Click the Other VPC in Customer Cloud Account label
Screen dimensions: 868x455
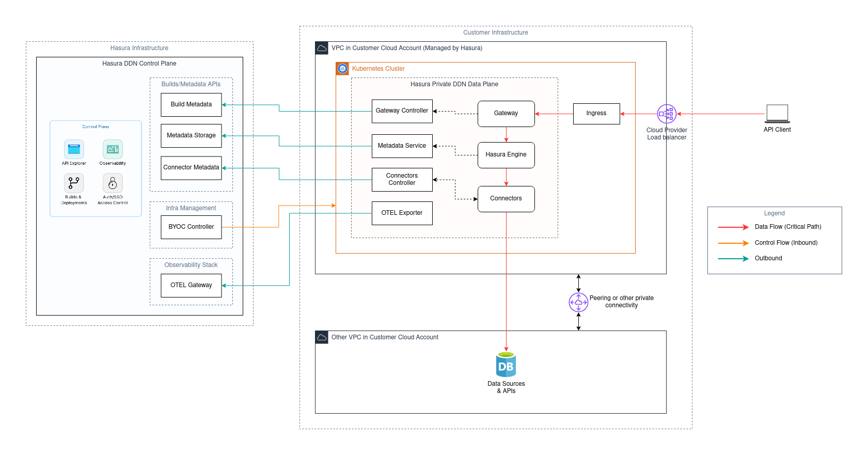tap(385, 337)
